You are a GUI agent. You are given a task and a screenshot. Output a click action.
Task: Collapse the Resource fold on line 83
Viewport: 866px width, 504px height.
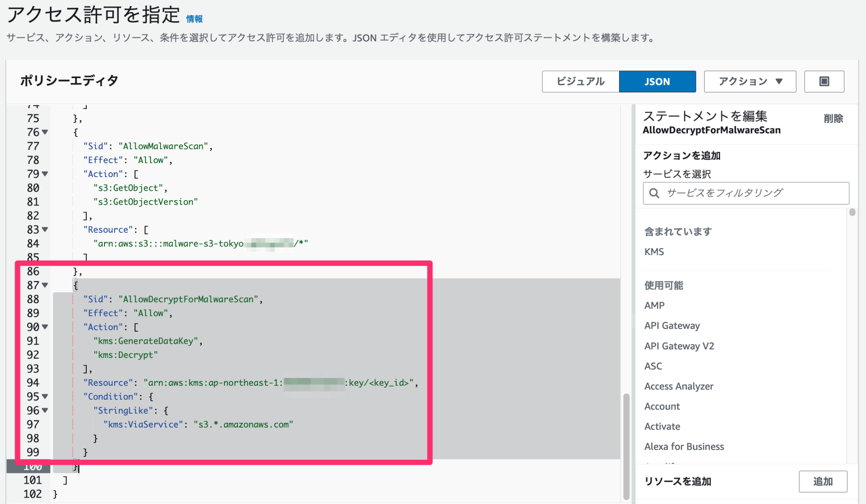45,229
